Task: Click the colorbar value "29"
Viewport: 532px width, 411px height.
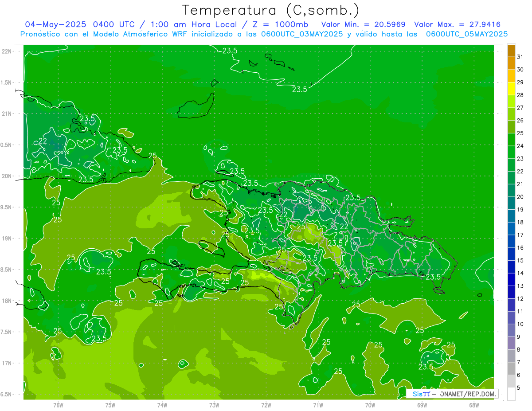Action: (x=520, y=82)
